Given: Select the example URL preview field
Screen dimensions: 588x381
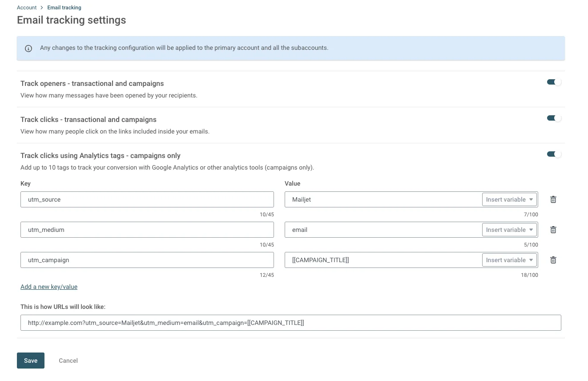Looking at the screenshot, I should 291,323.
